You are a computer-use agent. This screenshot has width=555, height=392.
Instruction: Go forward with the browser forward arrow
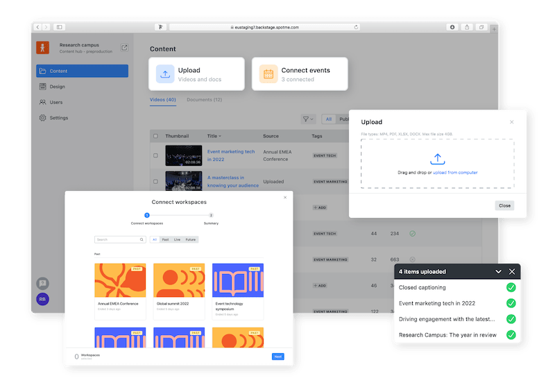pos(46,27)
